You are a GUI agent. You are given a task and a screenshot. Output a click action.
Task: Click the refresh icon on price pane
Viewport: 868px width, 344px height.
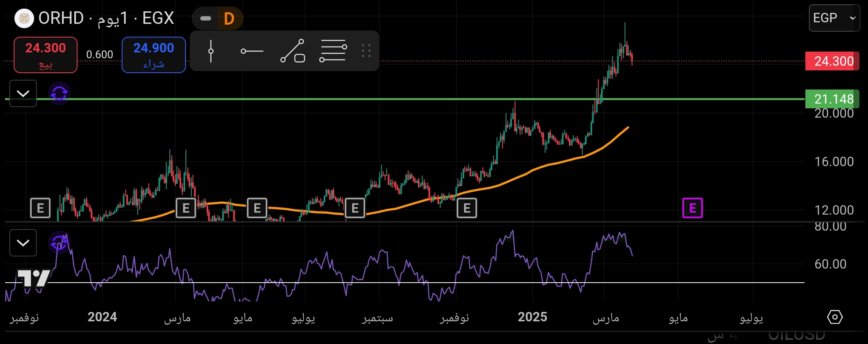[x=59, y=93]
